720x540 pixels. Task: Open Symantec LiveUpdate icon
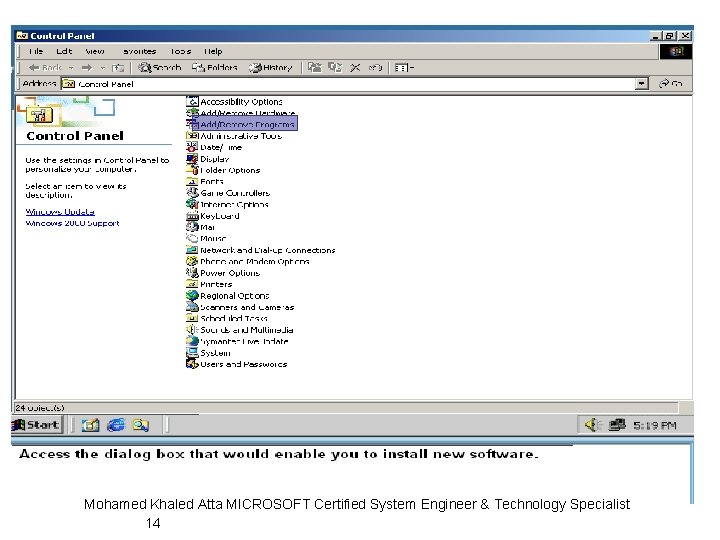pos(192,341)
